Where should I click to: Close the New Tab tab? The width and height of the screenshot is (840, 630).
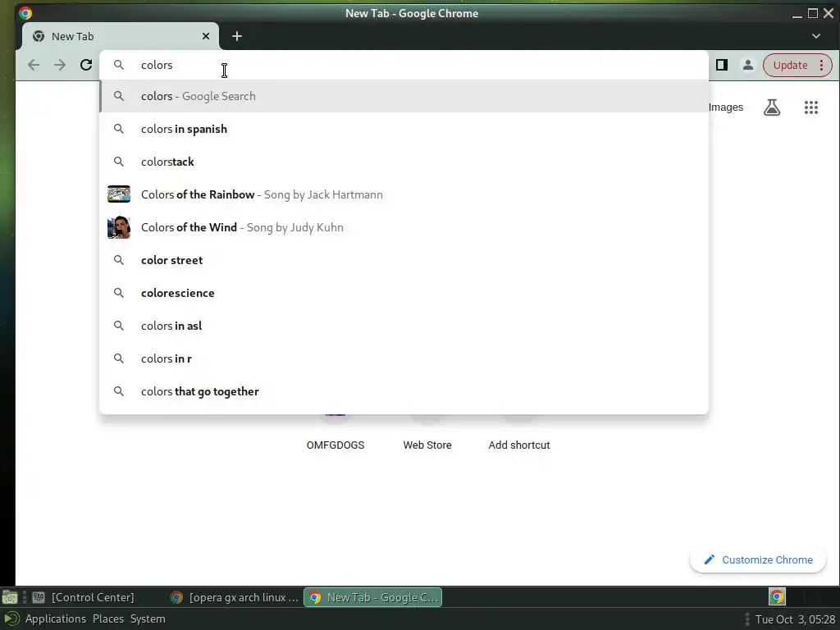tap(206, 36)
